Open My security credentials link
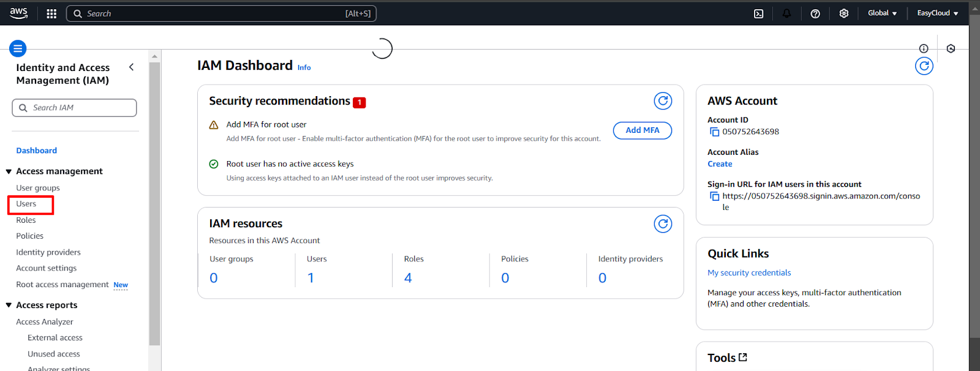 pos(749,273)
